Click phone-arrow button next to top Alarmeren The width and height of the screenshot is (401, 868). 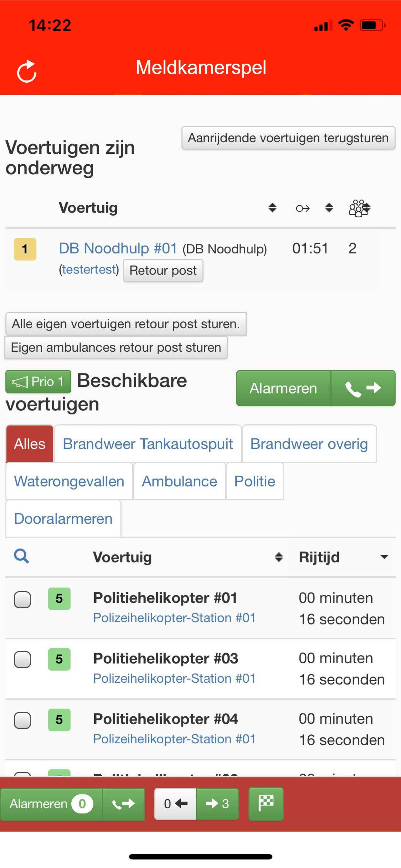click(363, 388)
